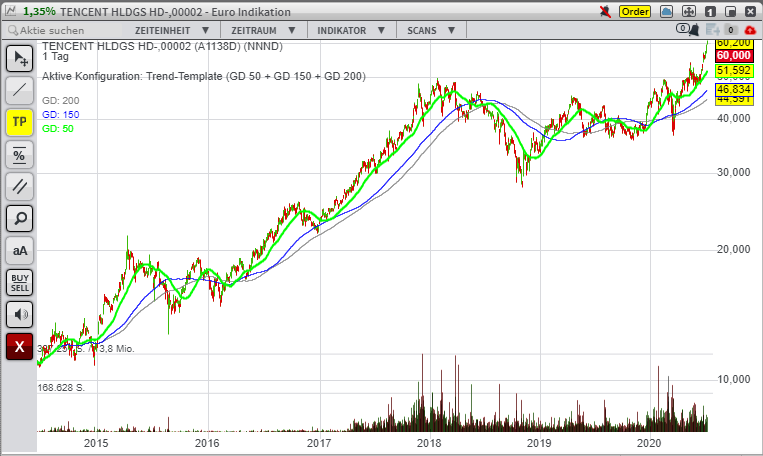Select the parallel channel lines tool
The image size is (763, 456).
[x=19, y=186]
